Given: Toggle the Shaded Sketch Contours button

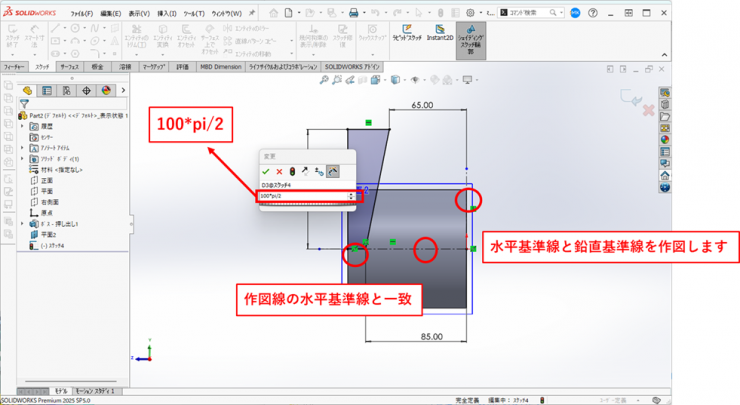Looking at the screenshot, I should click(471, 39).
